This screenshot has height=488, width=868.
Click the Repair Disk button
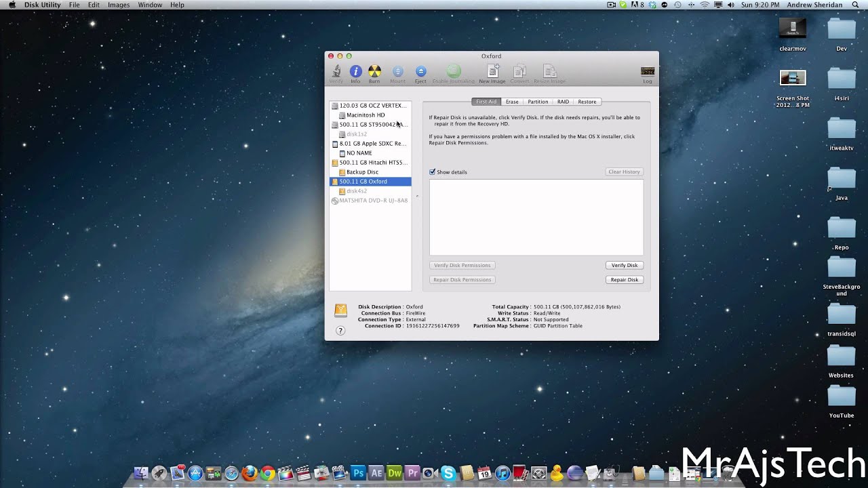click(x=624, y=279)
